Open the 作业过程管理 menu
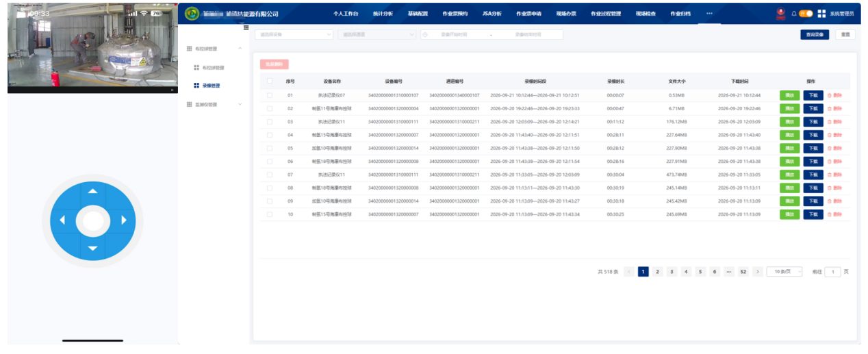Image resolution: width=868 pixels, height=354 pixels. [x=606, y=14]
